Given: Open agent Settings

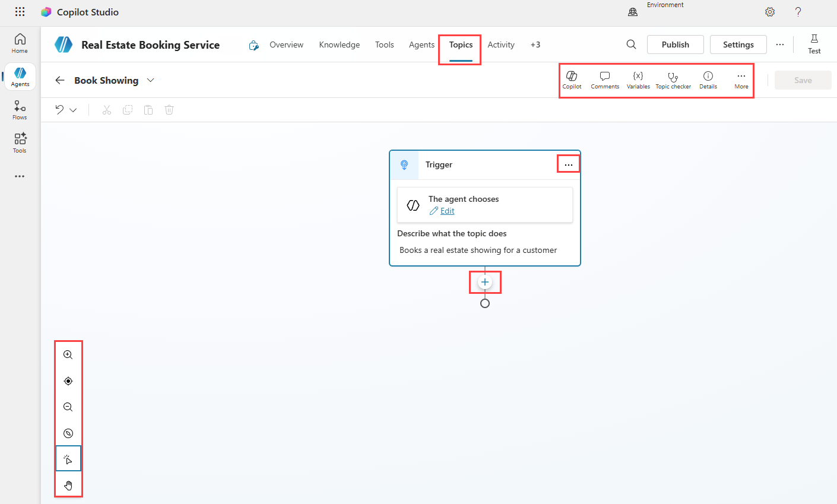Looking at the screenshot, I should pos(738,45).
